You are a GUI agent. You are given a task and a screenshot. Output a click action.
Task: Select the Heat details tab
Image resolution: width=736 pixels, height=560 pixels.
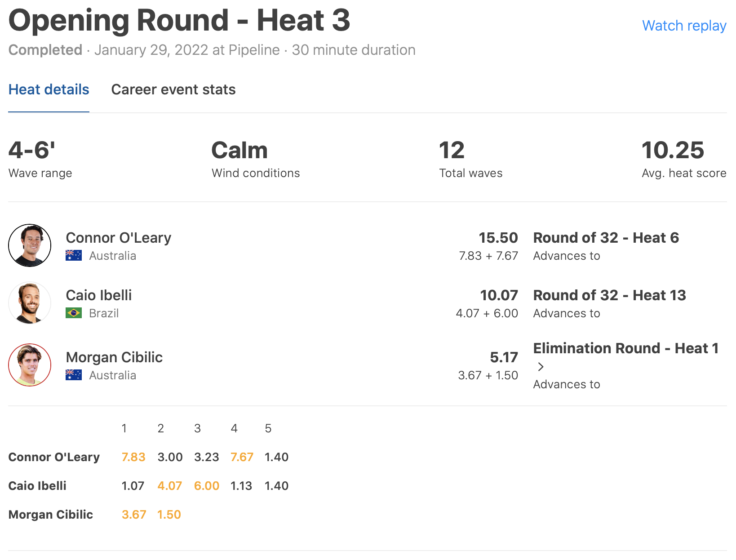tap(49, 89)
